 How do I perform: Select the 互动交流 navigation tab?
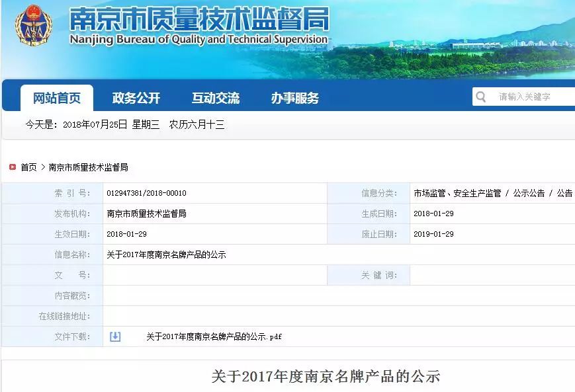tap(216, 98)
